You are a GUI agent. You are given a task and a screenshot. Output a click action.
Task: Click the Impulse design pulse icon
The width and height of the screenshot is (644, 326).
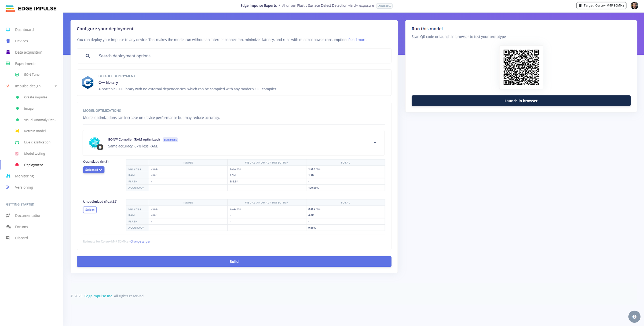(8, 86)
